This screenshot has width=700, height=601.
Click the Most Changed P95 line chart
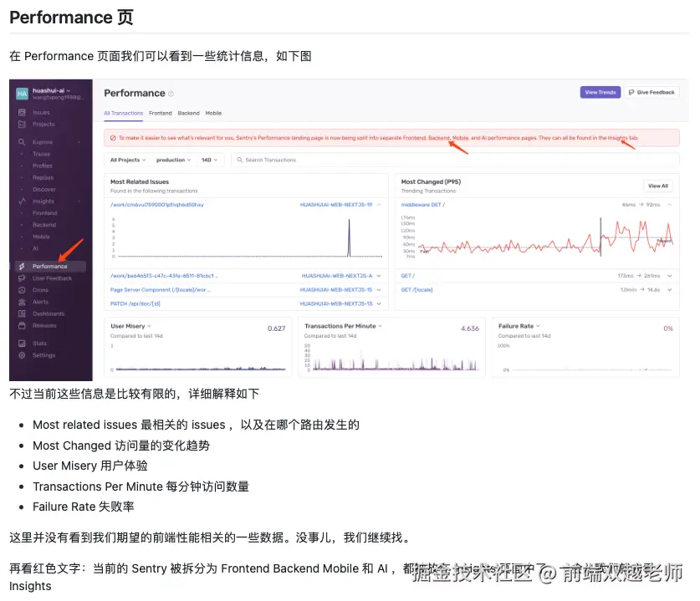pyautogui.click(x=537, y=237)
